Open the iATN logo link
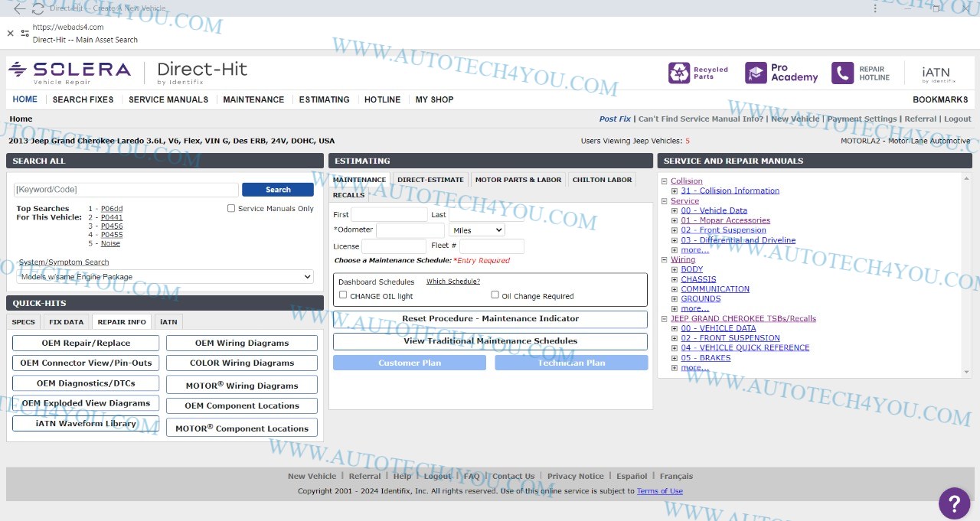The height and width of the screenshot is (521, 980). 936,73
